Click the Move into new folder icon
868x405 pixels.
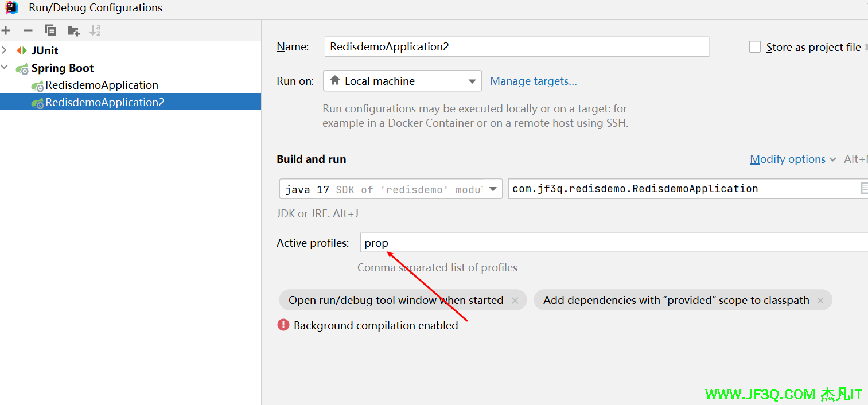tap(73, 30)
